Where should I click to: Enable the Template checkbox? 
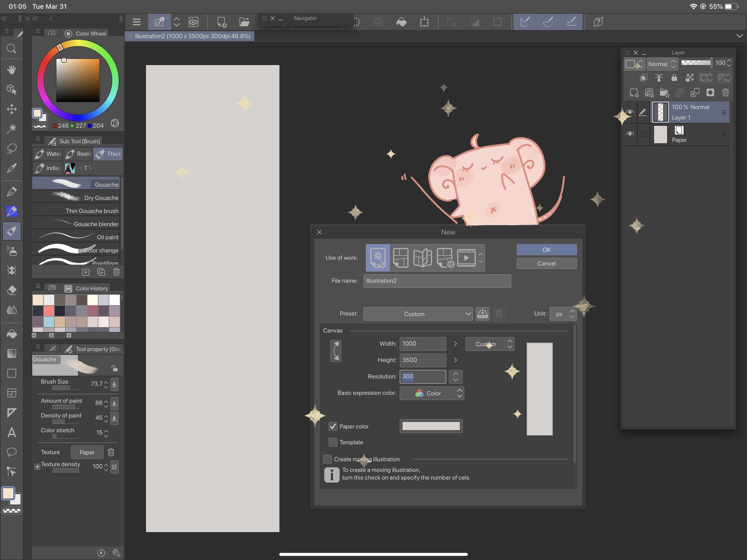[333, 442]
